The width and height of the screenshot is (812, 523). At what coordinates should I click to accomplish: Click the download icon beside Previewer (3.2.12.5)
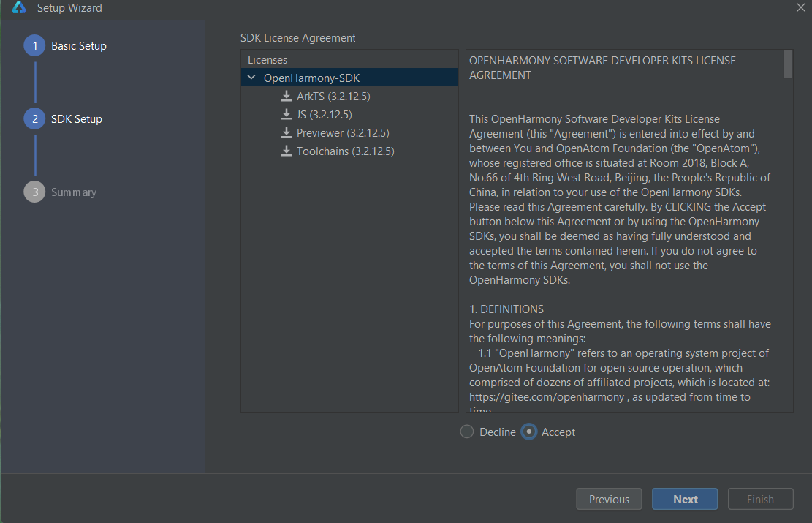point(287,132)
